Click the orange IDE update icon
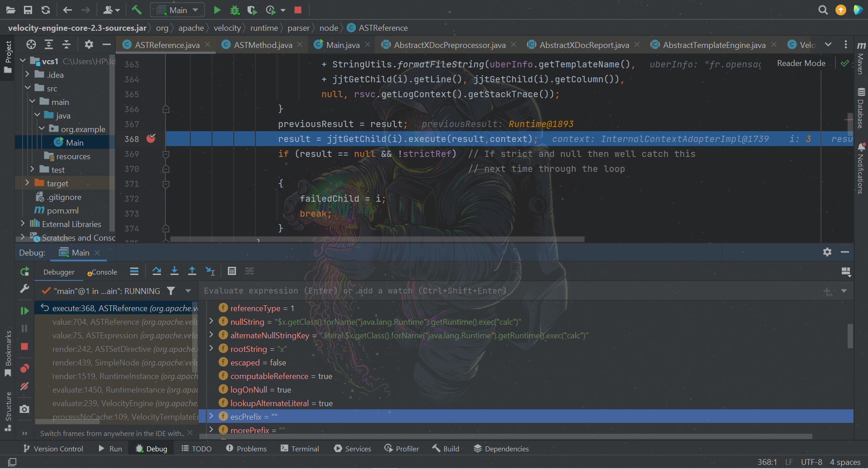Screen dimensions: 868x469 click(840, 10)
